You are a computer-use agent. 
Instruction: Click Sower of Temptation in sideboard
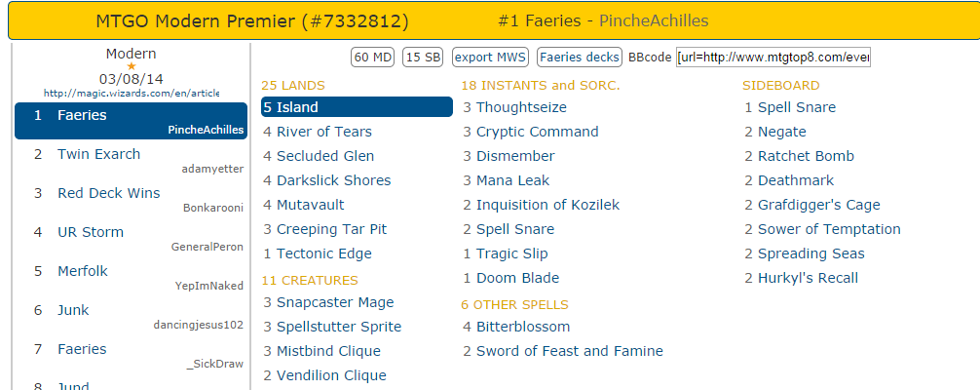[829, 229]
